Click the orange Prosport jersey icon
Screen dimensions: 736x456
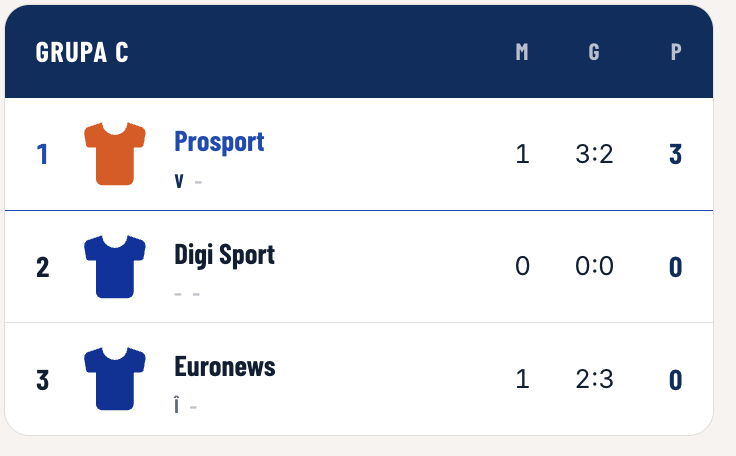click(x=115, y=154)
